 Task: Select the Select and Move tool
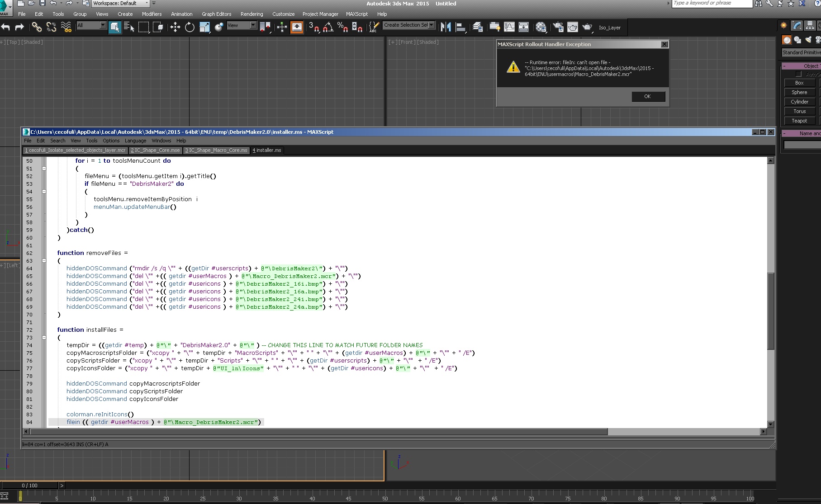(175, 27)
